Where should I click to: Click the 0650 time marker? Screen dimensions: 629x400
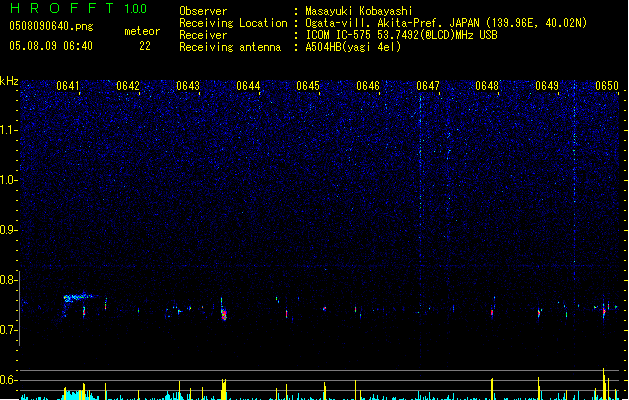[x=607, y=86]
